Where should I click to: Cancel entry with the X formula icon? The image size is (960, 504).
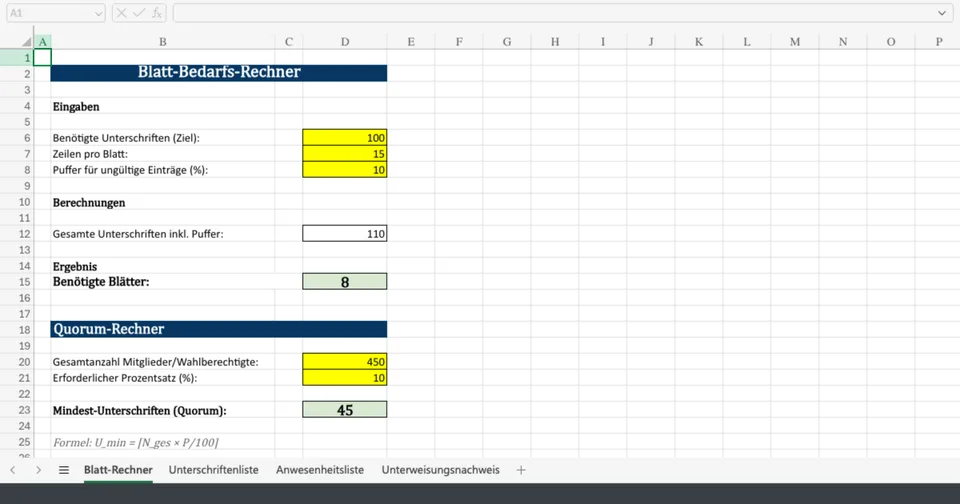121,13
